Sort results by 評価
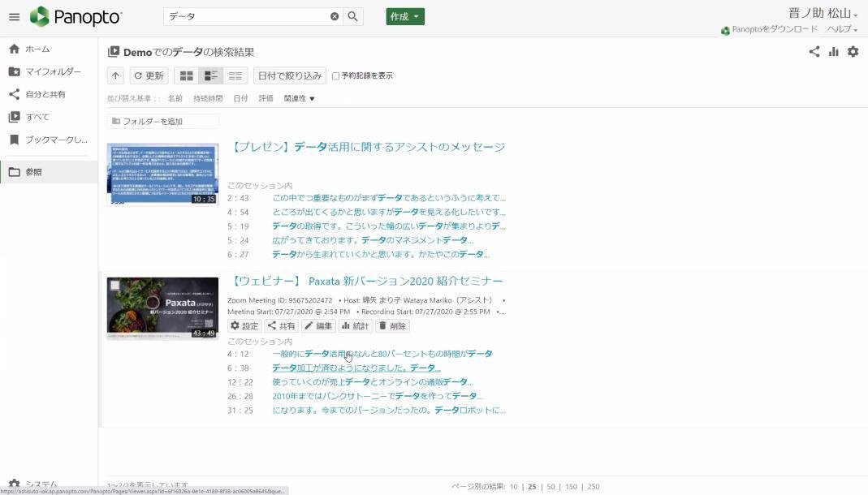 click(266, 98)
